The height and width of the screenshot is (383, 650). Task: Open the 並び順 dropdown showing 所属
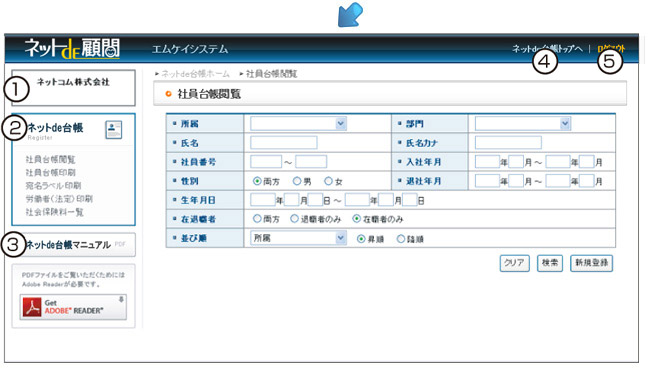click(298, 238)
